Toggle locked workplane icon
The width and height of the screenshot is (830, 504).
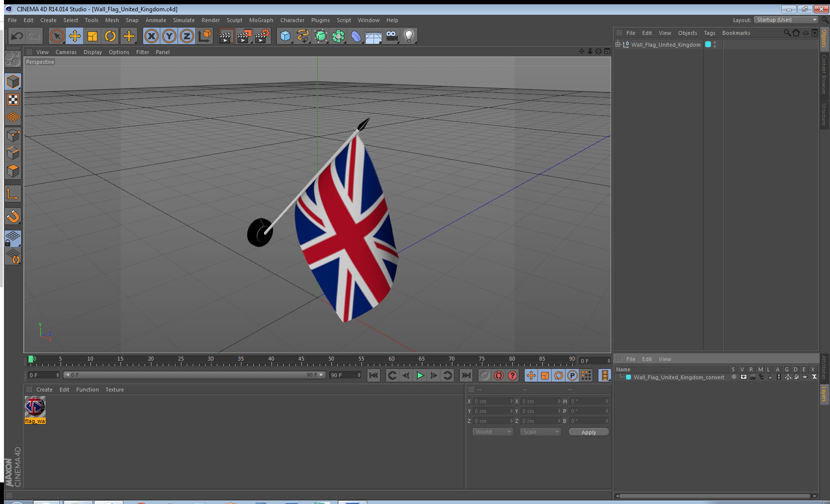tap(13, 239)
